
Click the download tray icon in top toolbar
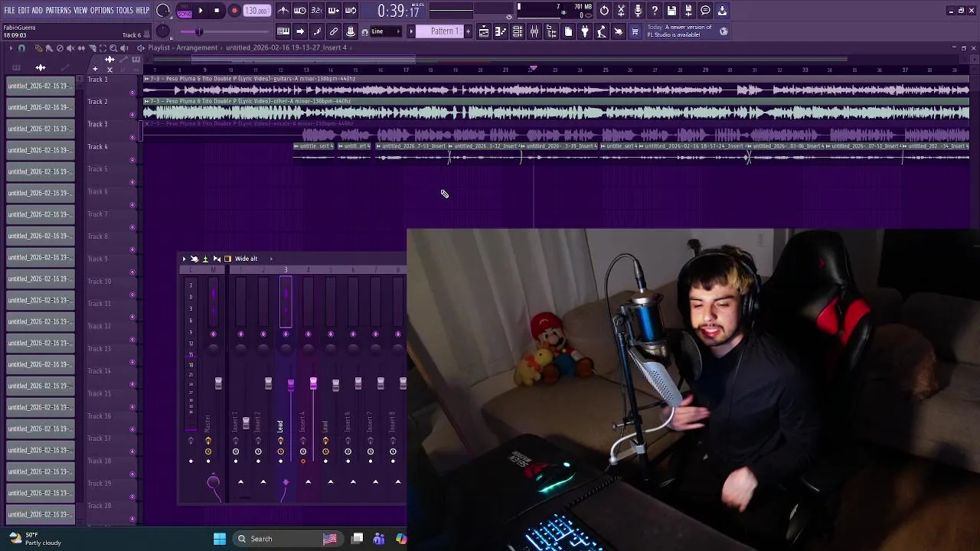722,11
